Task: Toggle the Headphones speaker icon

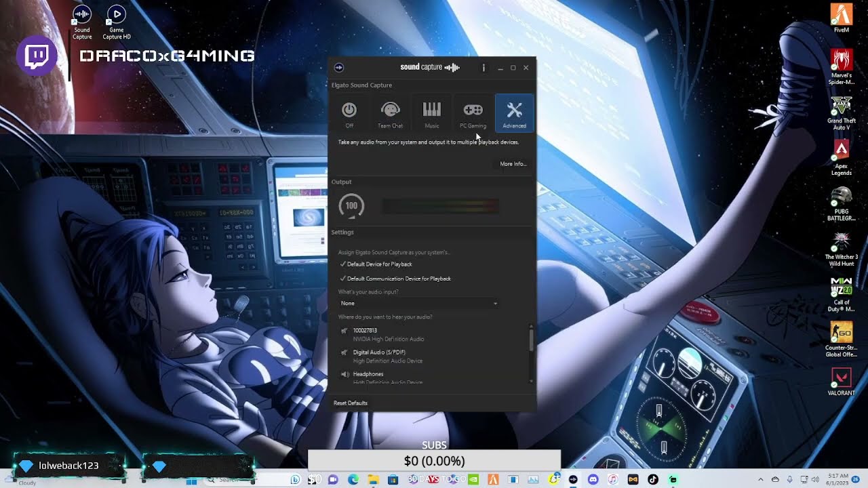Action: 344,374
